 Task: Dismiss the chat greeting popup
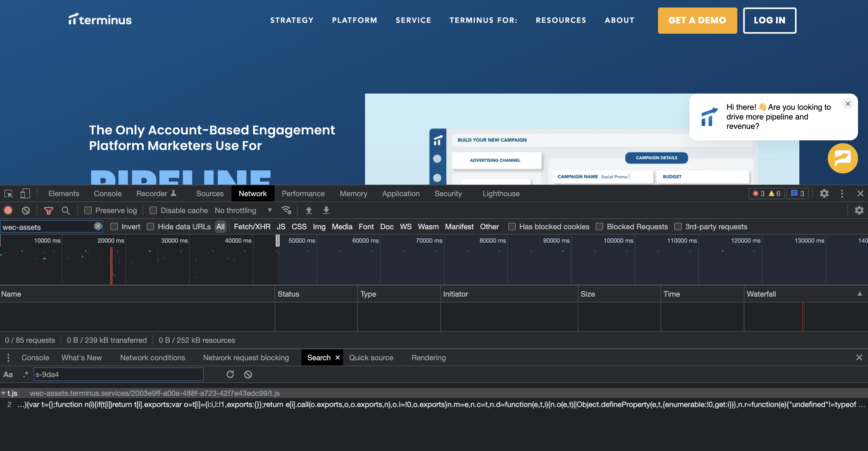click(x=848, y=104)
